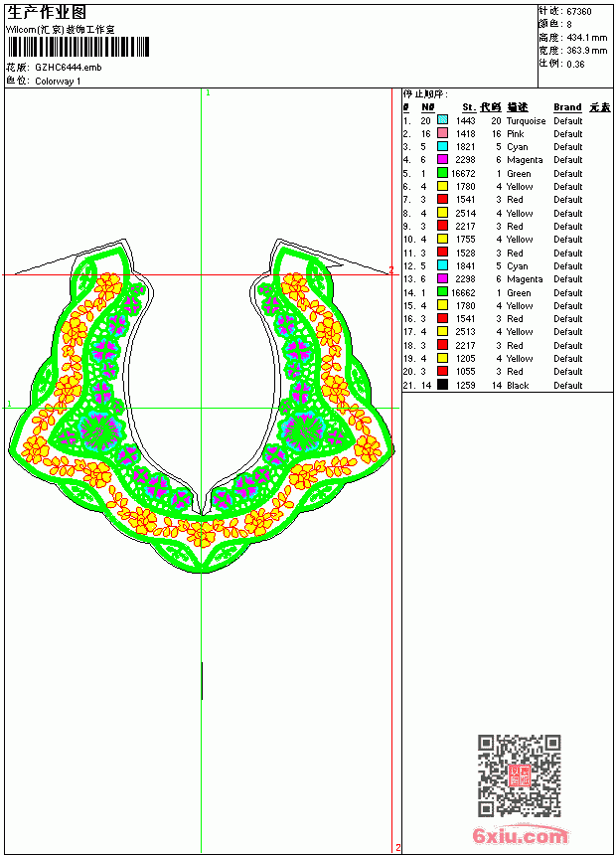Click the stitch count value 67360
616x855 pixels.
coord(579,12)
